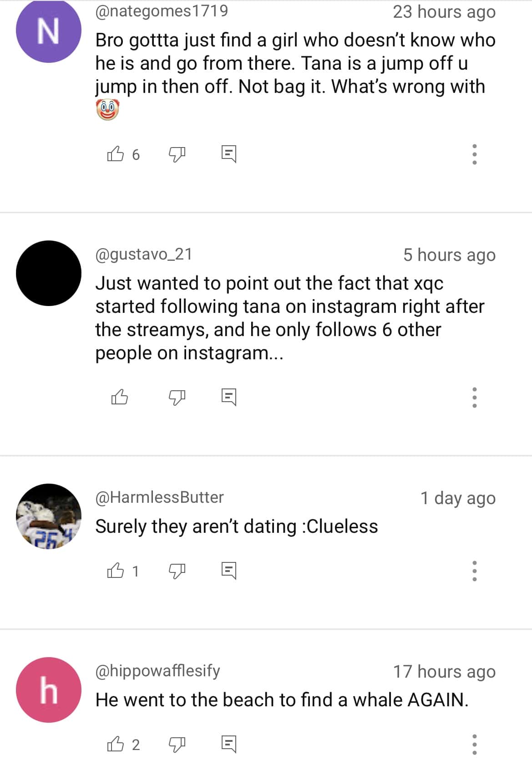The height and width of the screenshot is (771, 532).
Task: Reply to @gustavo_21's comment
Action: [228, 397]
